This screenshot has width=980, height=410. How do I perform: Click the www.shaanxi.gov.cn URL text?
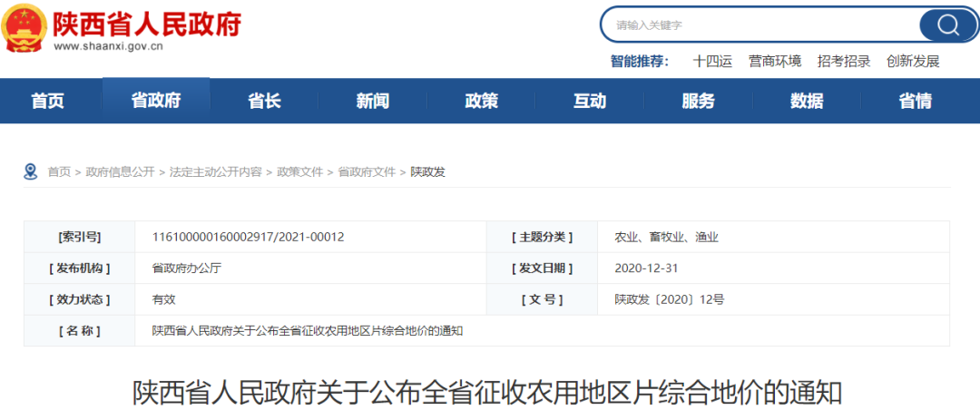(x=108, y=47)
